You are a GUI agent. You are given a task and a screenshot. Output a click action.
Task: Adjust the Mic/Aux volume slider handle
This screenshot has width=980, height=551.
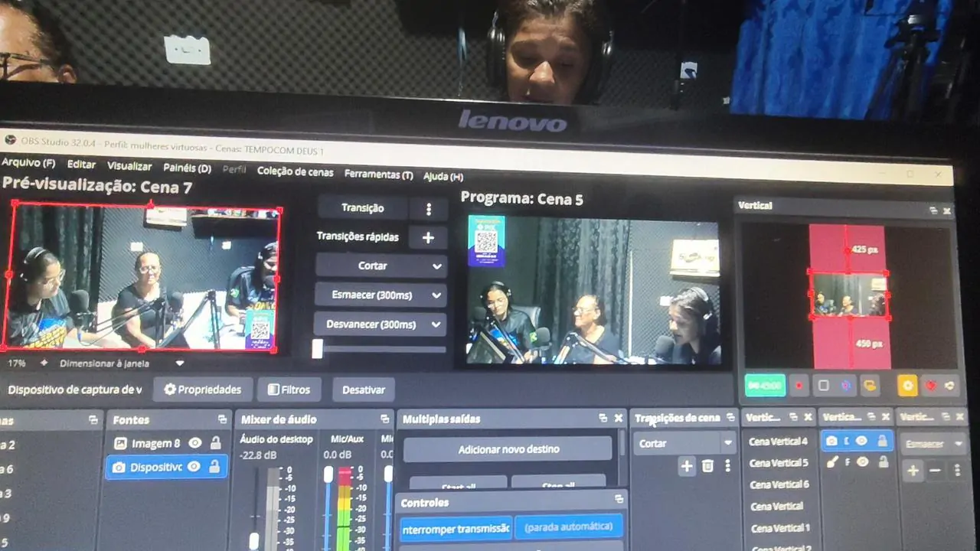pyautogui.click(x=328, y=474)
